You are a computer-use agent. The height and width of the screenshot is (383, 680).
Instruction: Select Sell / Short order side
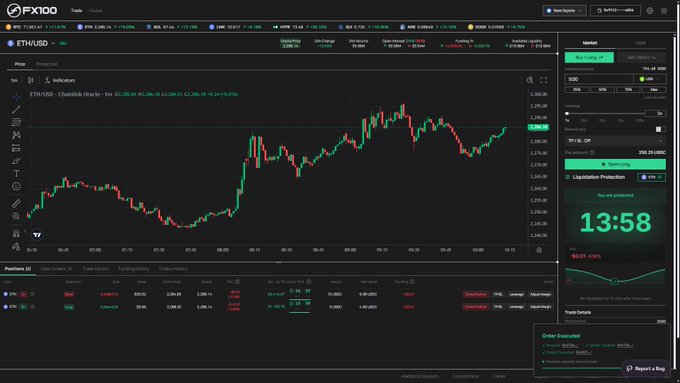pyautogui.click(x=641, y=57)
